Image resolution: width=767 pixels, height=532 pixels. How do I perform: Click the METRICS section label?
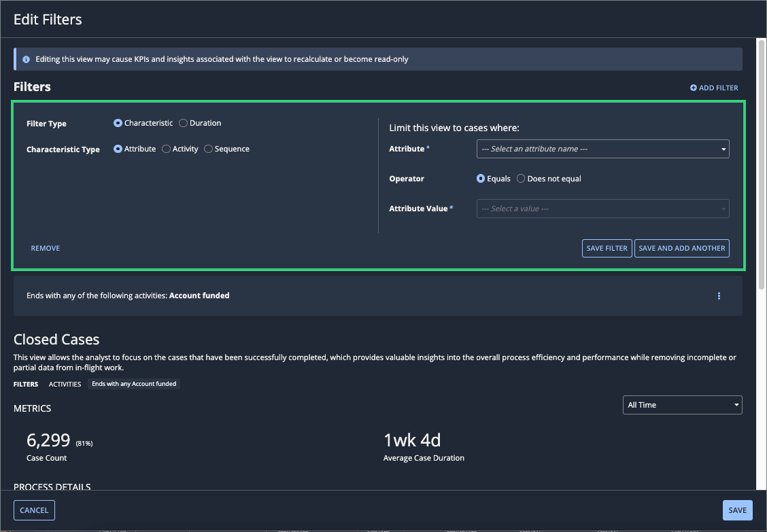coord(32,409)
